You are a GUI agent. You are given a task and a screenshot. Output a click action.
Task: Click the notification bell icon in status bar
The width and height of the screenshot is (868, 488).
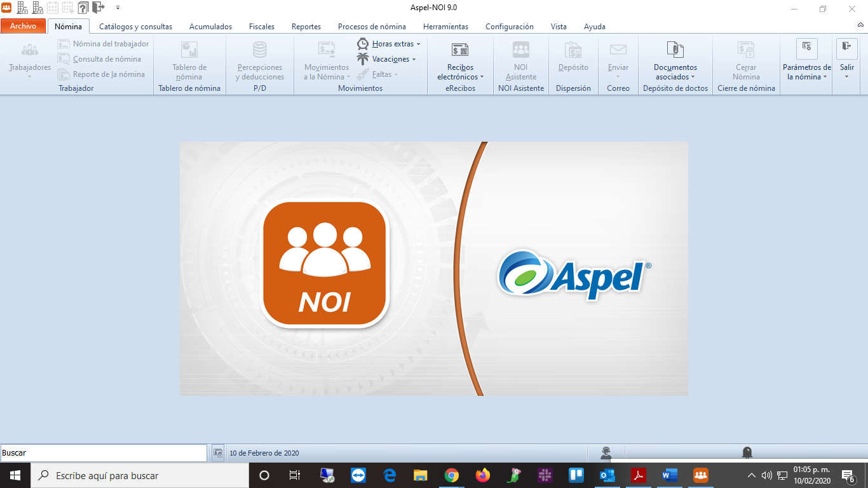click(747, 453)
